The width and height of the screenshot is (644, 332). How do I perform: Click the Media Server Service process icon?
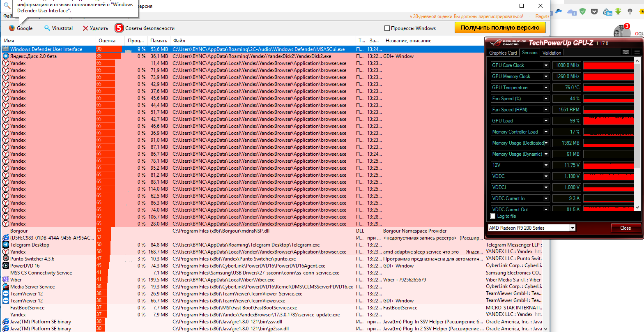click(6, 287)
